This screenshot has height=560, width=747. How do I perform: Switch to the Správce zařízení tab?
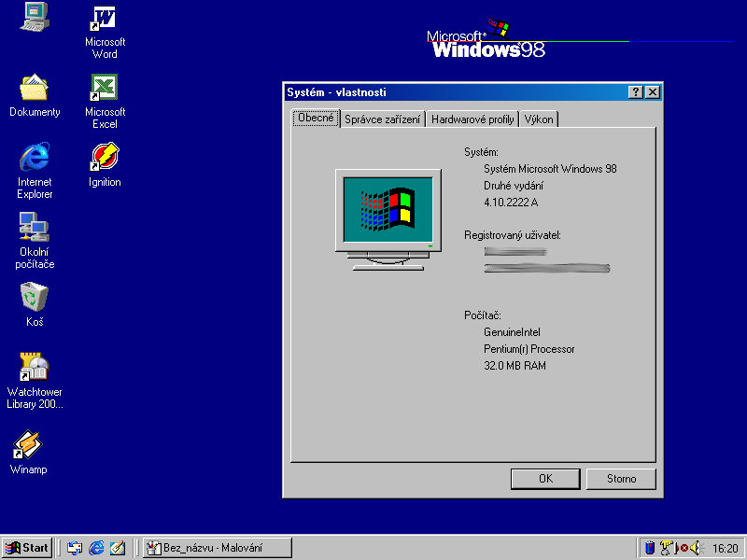(383, 119)
